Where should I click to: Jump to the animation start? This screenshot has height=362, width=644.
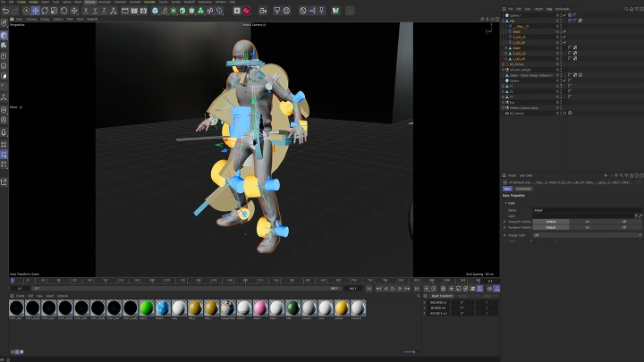(x=369, y=289)
